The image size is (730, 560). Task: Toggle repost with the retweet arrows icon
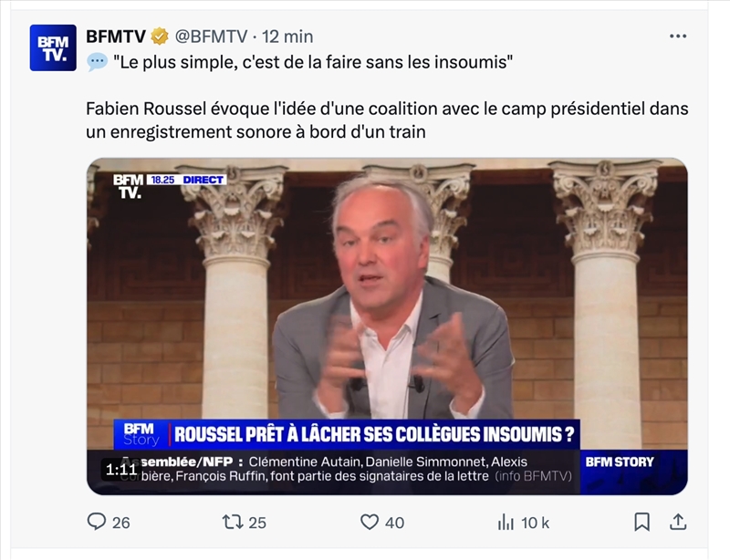pos(233,522)
